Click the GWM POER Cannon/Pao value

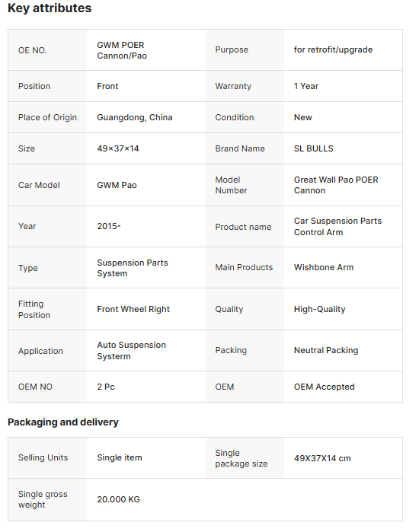pyautogui.click(x=122, y=50)
